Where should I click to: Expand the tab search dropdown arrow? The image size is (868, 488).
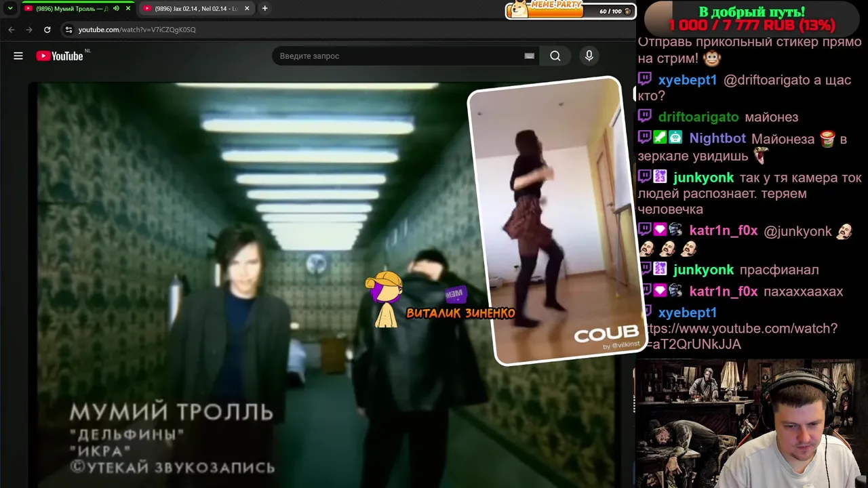(9, 9)
